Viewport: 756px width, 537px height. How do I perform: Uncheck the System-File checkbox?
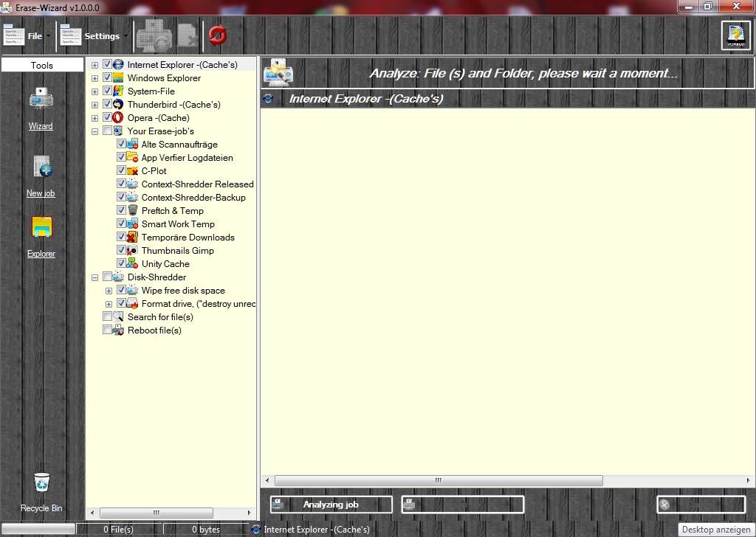(x=107, y=91)
